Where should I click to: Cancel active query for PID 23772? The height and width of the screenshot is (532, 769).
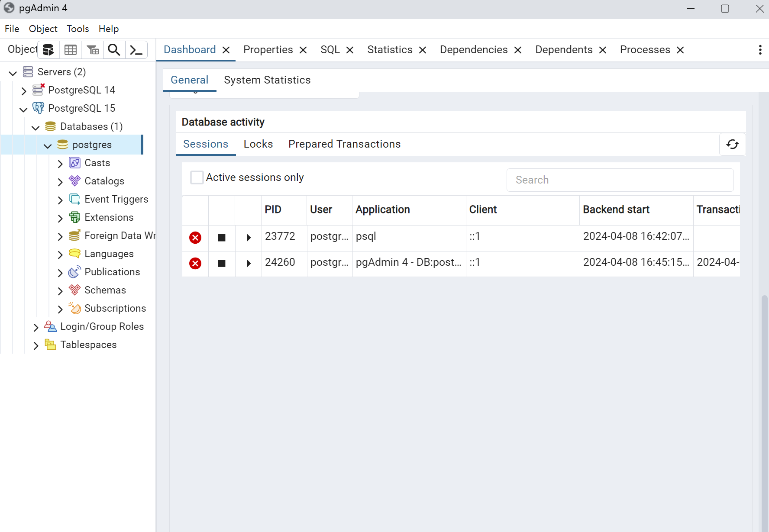pos(222,238)
